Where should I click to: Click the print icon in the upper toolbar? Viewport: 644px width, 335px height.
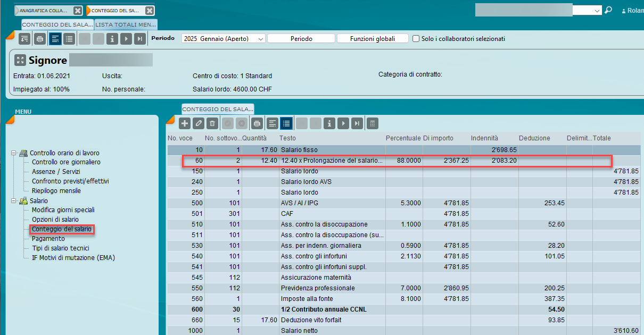(39, 39)
